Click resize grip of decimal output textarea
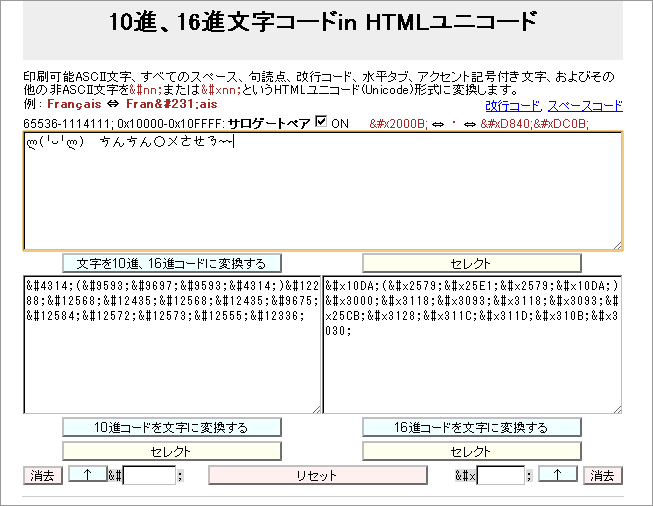Viewport: 653px width, 506px height. pyautogui.click(x=317, y=409)
